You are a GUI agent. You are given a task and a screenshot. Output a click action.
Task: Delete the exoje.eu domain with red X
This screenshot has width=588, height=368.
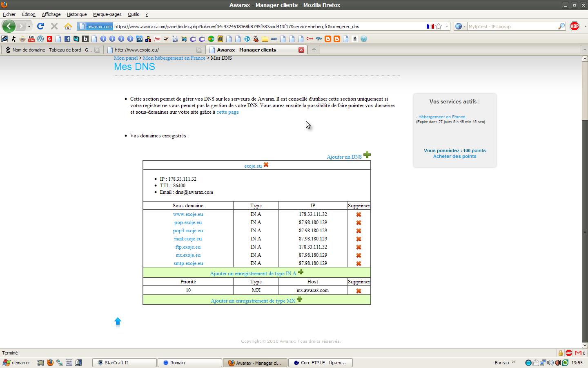266,165
